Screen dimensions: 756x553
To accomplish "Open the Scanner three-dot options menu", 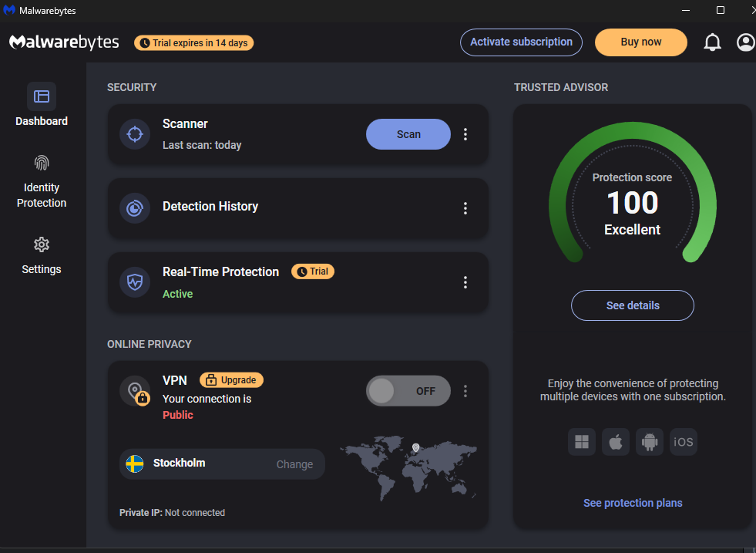I will [465, 134].
